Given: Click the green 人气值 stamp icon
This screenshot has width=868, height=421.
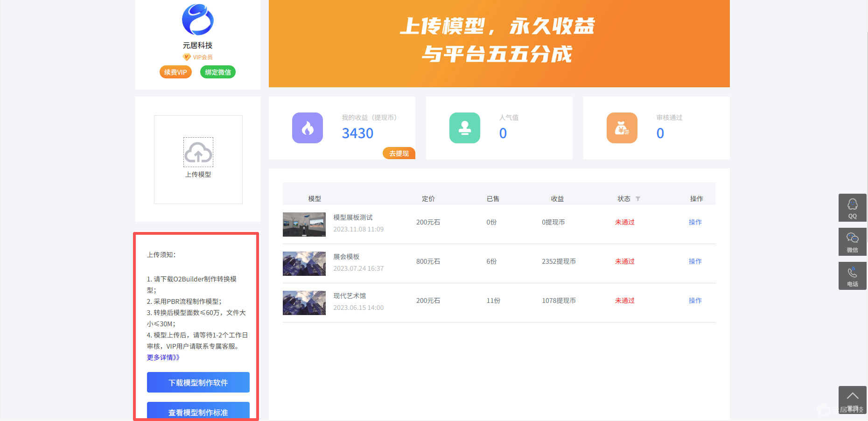Looking at the screenshot, I should coord(465,128).
